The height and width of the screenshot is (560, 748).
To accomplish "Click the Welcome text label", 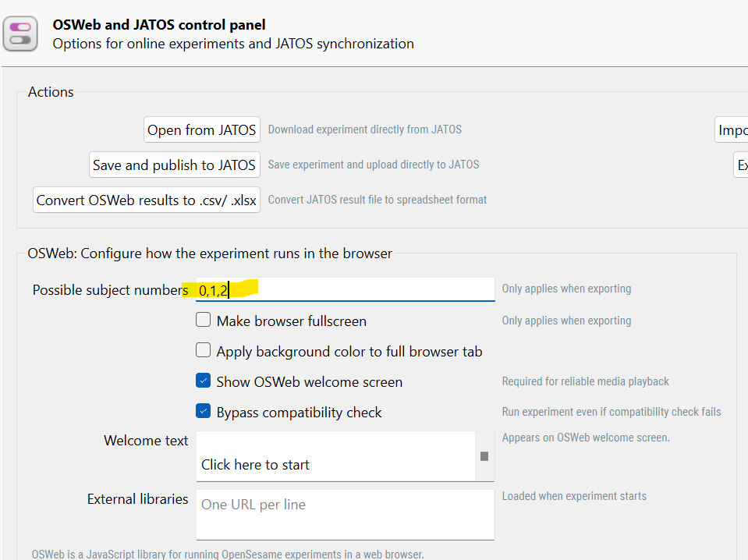I will pos(146,441).
